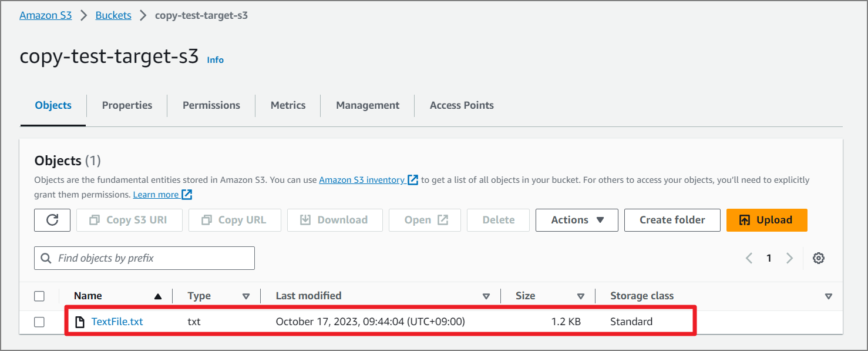868x351 pixels.
Task: Click copy-test-target-s3 breadcrumb text
Action: coord(201,15)
